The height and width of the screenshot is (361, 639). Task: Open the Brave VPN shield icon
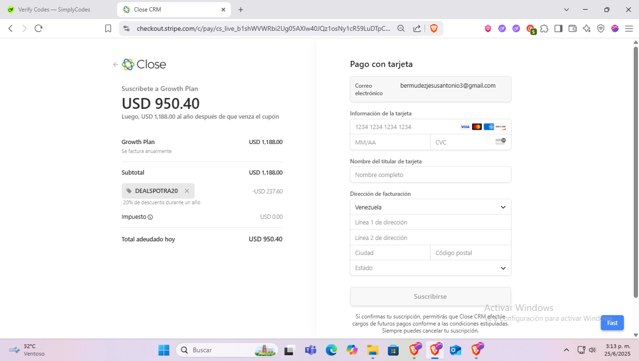point(601,28)
